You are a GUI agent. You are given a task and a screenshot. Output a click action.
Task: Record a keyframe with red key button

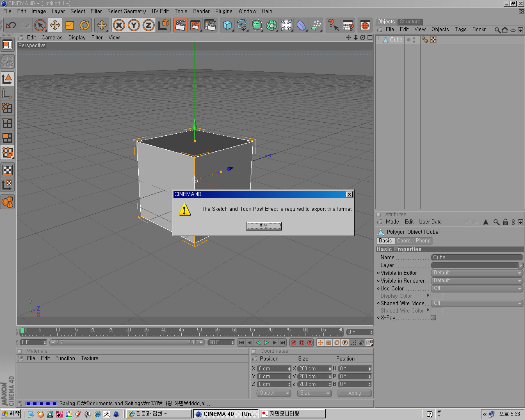click(x=293, y=342)
